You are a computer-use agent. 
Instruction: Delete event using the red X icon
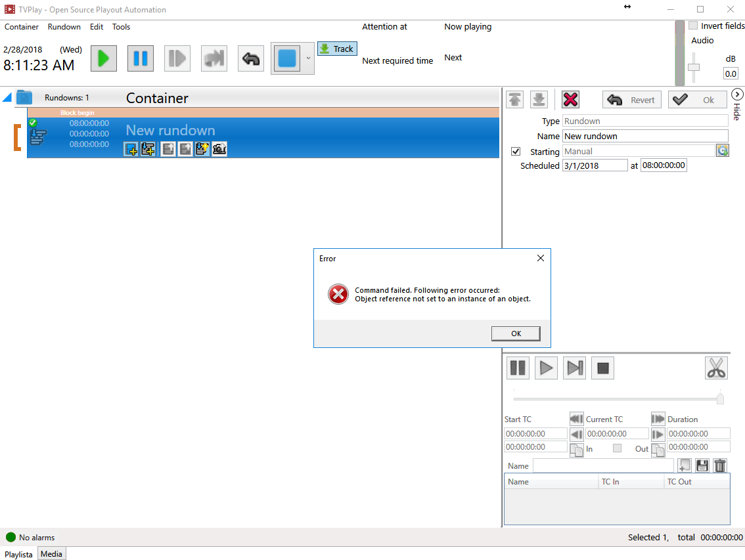pos(570,99)
